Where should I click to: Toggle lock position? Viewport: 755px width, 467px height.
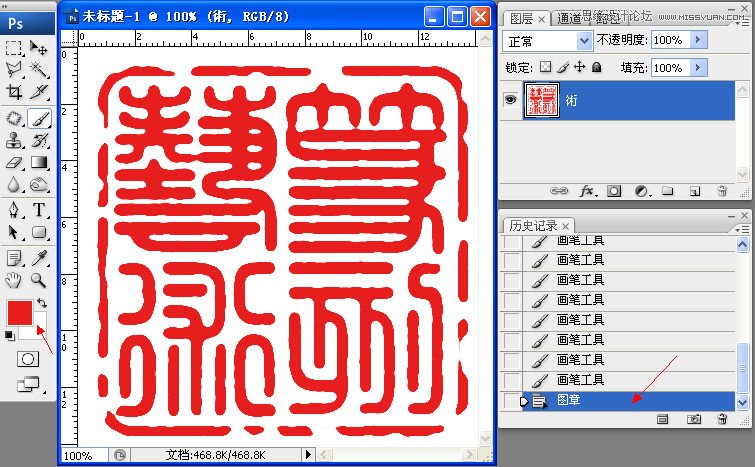click(x=579, y=67)
